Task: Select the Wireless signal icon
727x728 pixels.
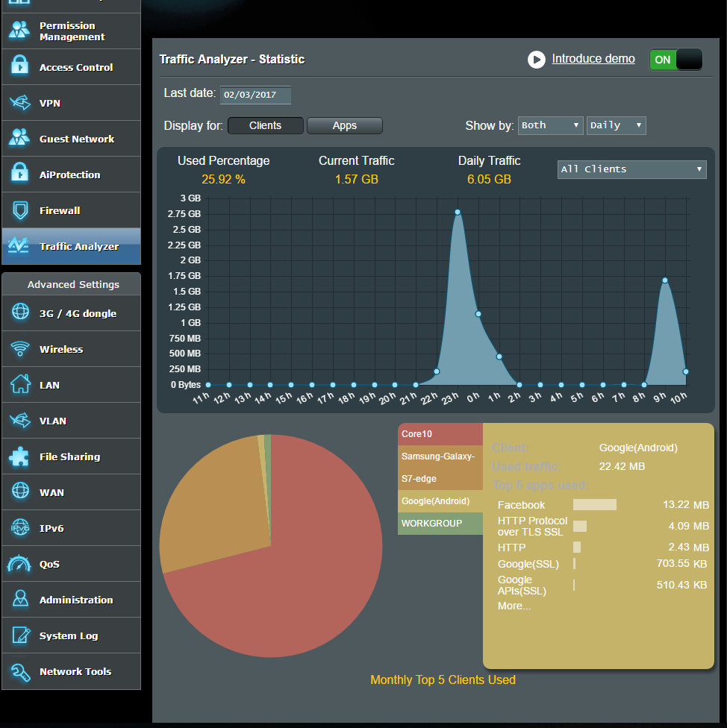Action: click(x=19, y=349)
